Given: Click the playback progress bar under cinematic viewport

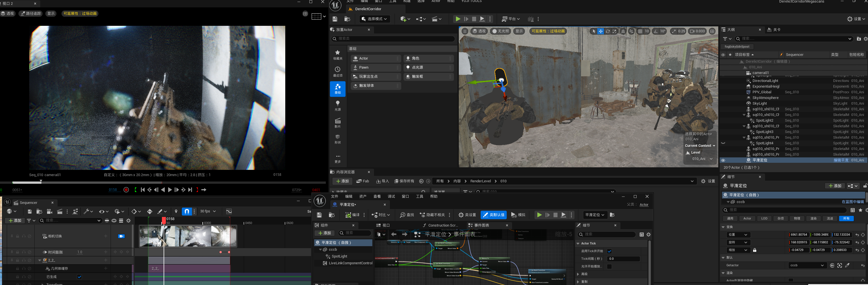Looking at the screenshot, I should (x=163, y=182).
